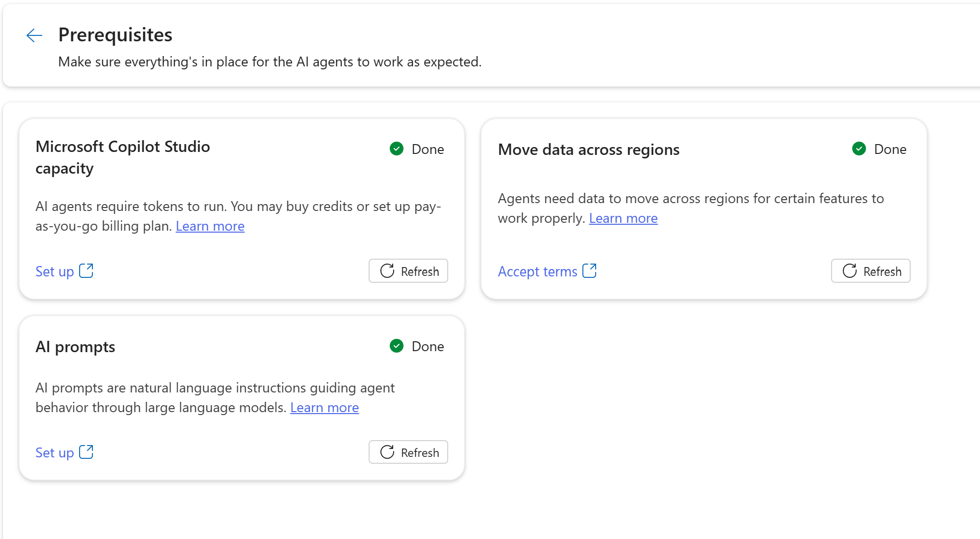Click the external link icon beside Accept terms
The height and width of the screenshot is (539, 980).
pyautogui.click(x=590, y=270)
